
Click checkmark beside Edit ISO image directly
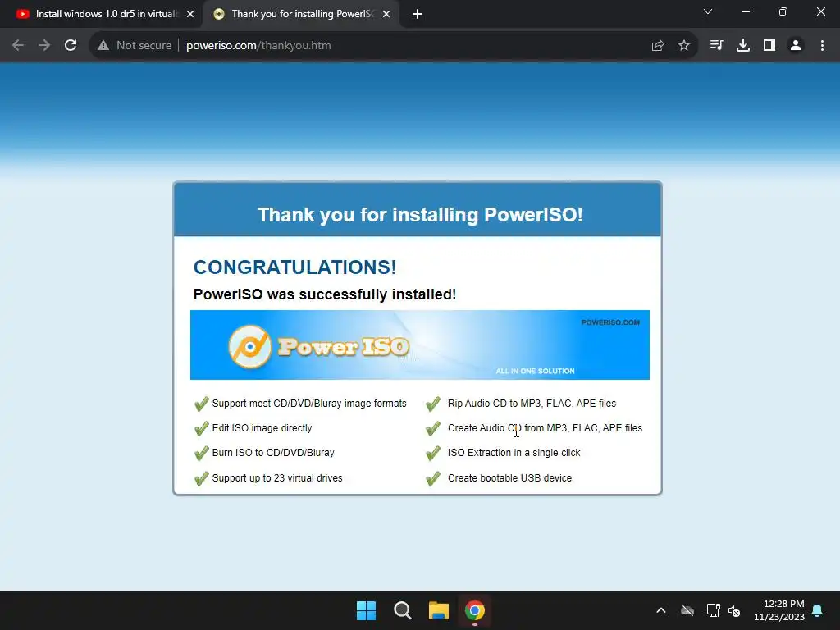pyautogui.click(x=202, y=428)
